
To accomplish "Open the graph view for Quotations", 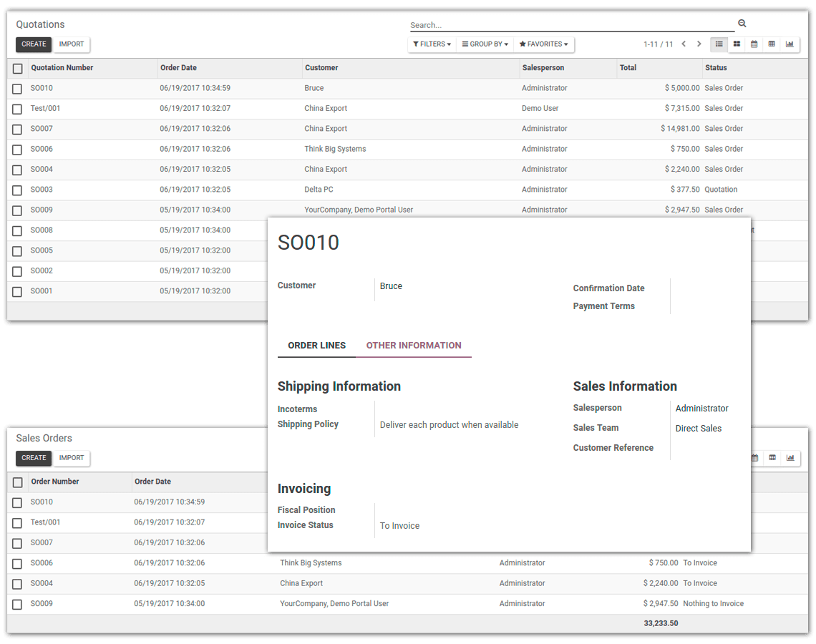I will click(790, 44).
